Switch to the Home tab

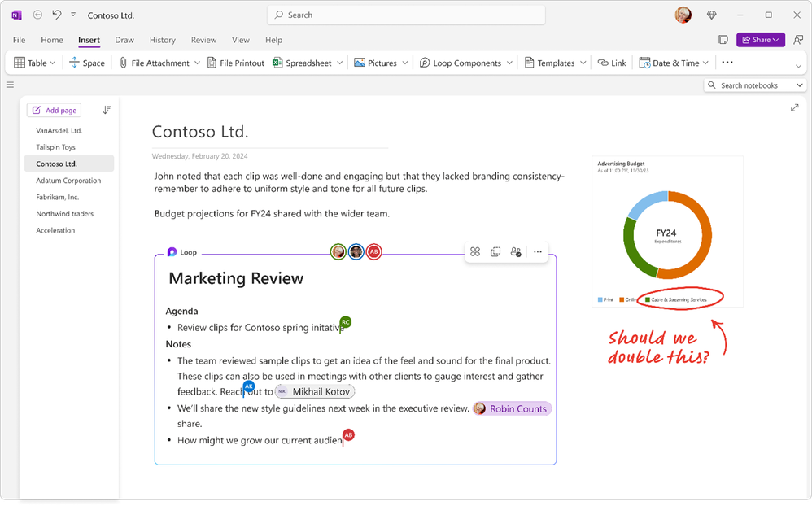pos(52,40)
